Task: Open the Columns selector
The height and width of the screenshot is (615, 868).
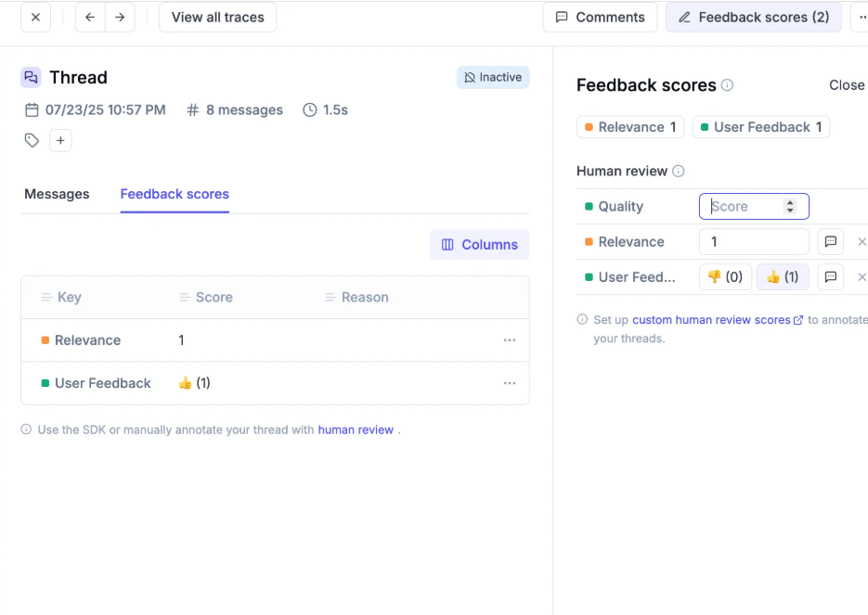Action: click(x=479, y=245)
